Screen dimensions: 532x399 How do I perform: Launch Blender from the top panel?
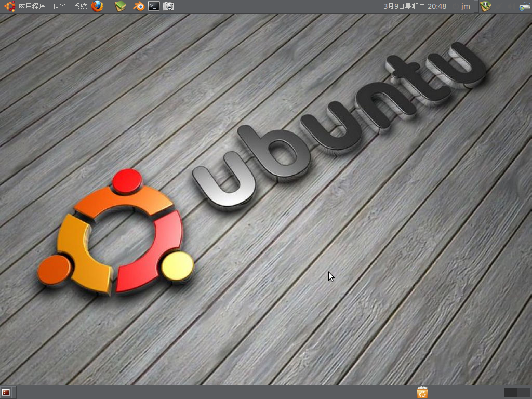pos(138,6)
